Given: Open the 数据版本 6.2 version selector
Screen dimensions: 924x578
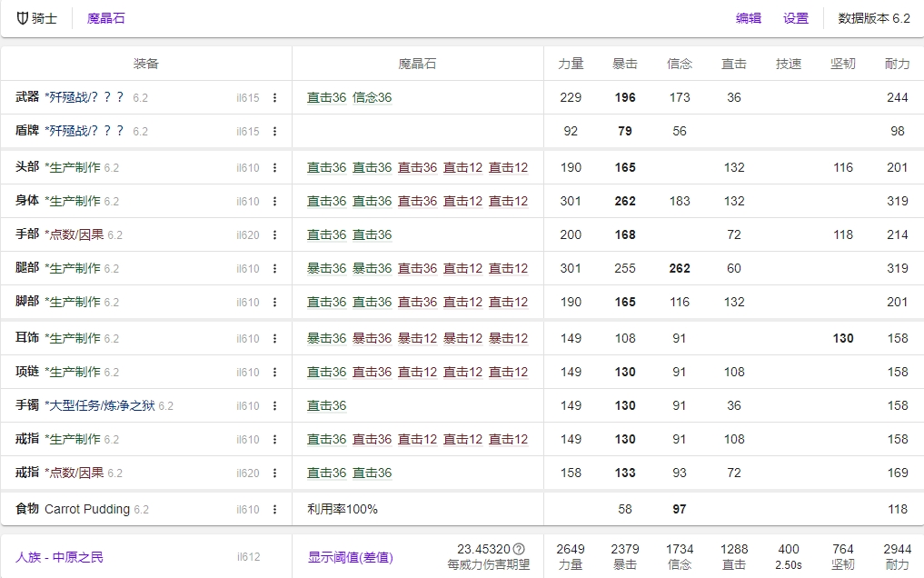Looking at the screenshot, I should pos(870,18).
